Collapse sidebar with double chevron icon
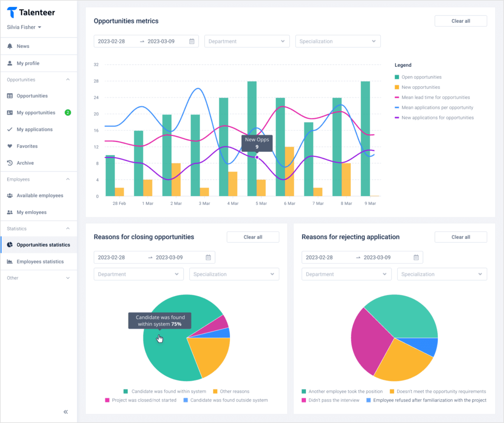Viewport: 504px width, 423px height. [x=66, y=412]
